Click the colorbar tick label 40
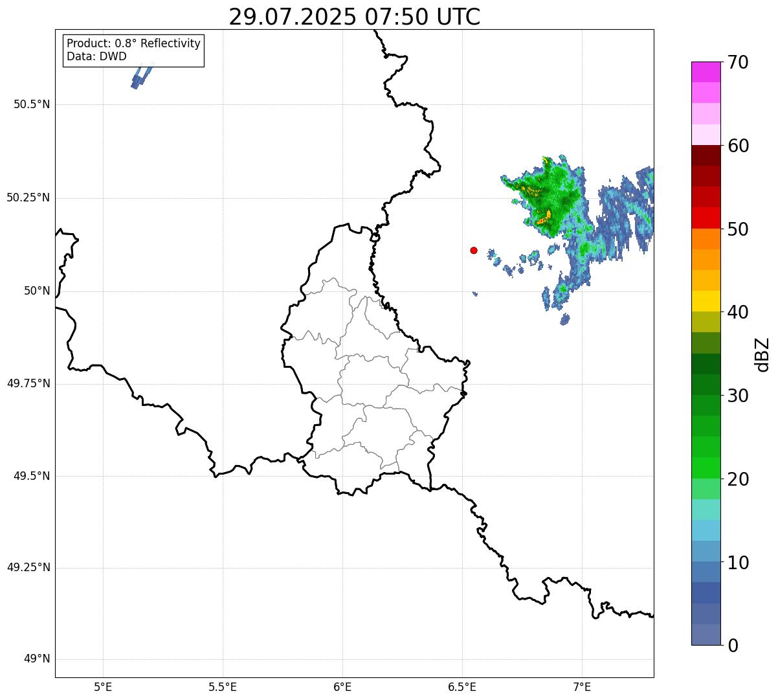 tap(738, 312)
